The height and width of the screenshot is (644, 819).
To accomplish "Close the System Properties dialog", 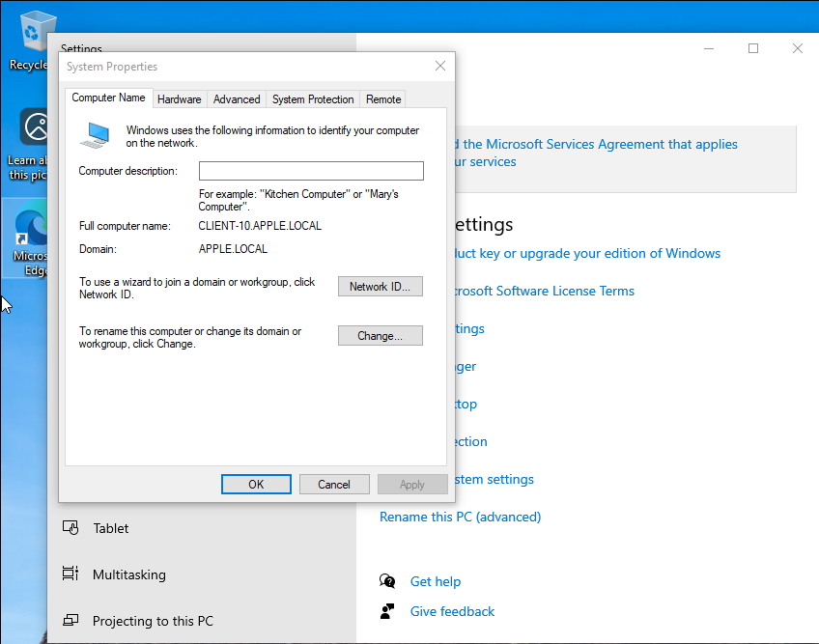I will click(x=440, y=66).
